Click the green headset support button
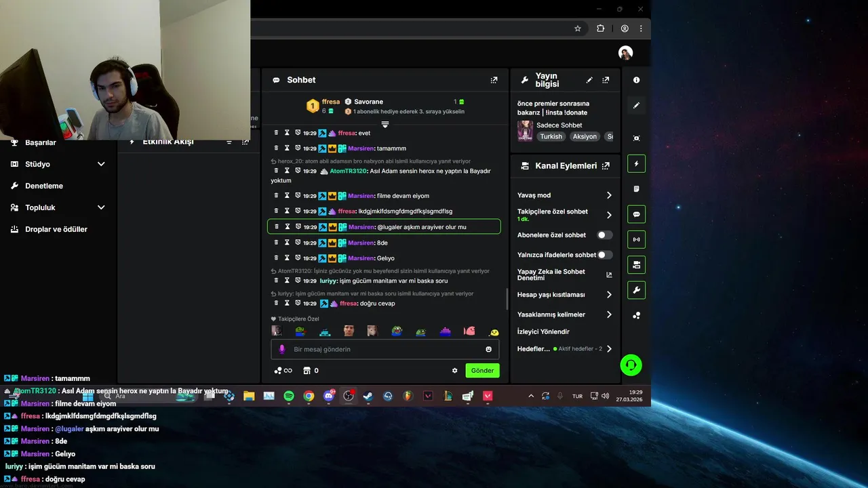The width and height of the screenshot is (868, 488). (631, 365)
